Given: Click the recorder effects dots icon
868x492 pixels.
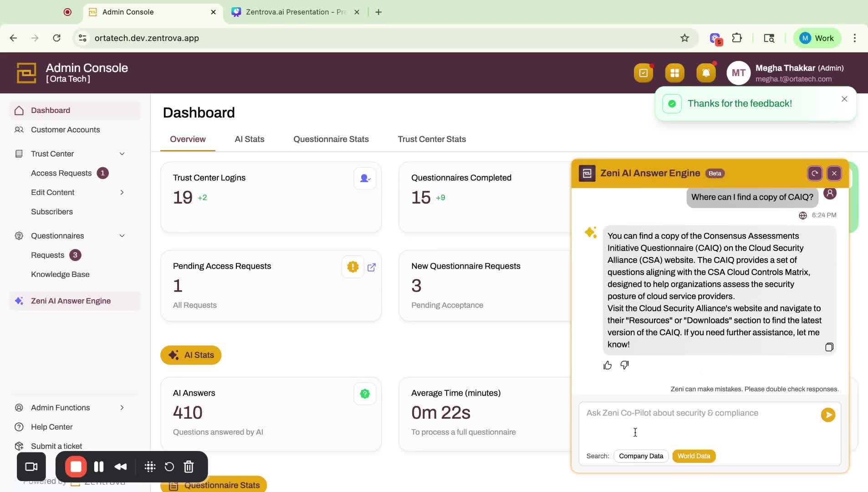Looking at the screenshot, I should (150, 467).
